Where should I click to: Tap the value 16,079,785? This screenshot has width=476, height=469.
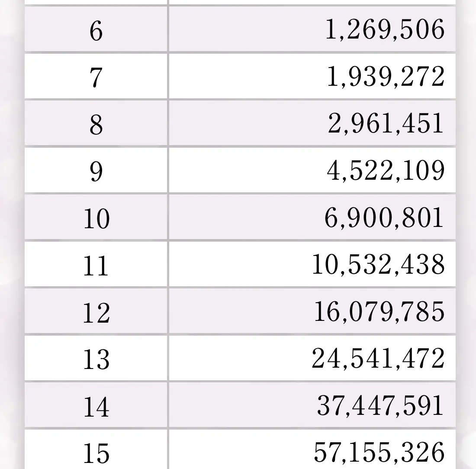(x=379, y=312)
